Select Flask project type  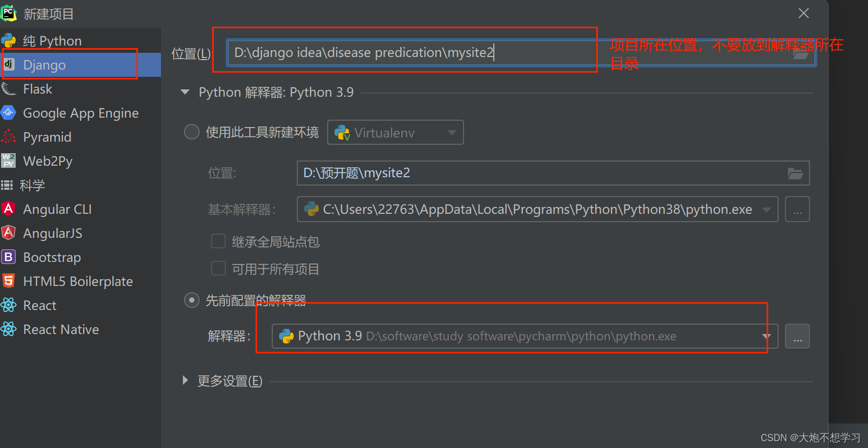(80, 89)
